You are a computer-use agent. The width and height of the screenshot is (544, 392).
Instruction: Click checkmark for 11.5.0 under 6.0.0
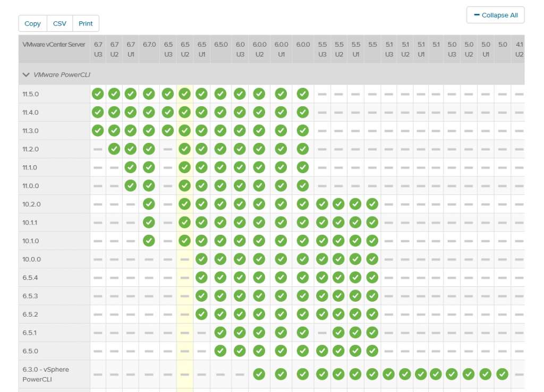[x=303, y=93]
